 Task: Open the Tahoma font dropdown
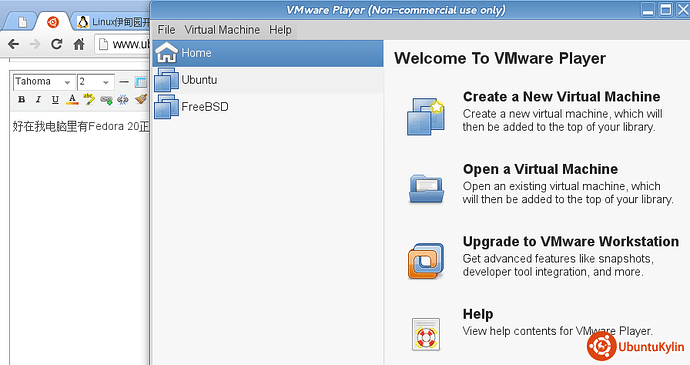coord(44,82)
